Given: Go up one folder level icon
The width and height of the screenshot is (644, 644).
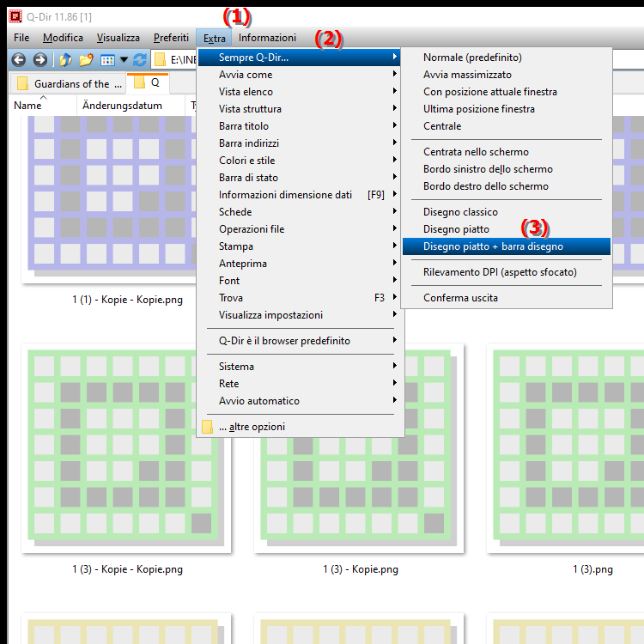Looking at the screenshot, I should click(x=66, y=59).
